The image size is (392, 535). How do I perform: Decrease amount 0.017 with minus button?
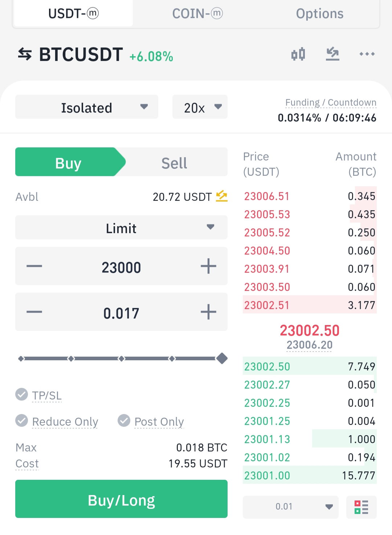(34, 312)
